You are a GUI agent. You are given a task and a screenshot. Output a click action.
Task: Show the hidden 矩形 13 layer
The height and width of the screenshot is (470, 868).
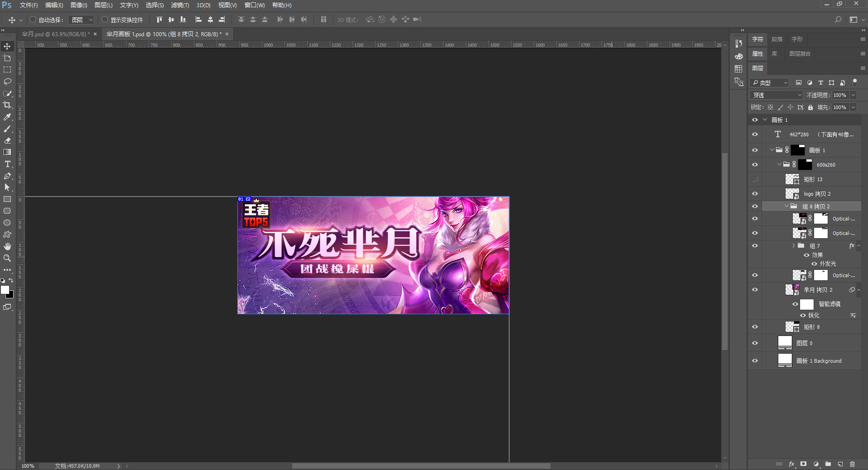(x=755, y=179)
